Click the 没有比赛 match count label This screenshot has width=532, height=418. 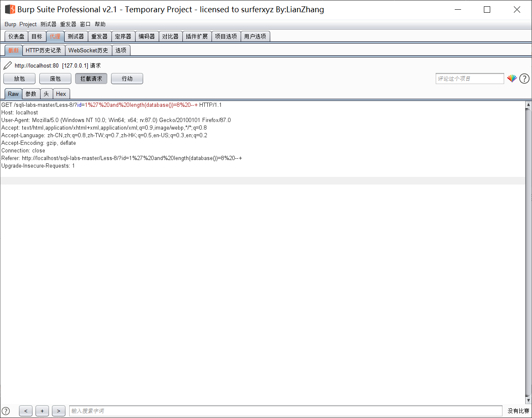pos(518,411)
